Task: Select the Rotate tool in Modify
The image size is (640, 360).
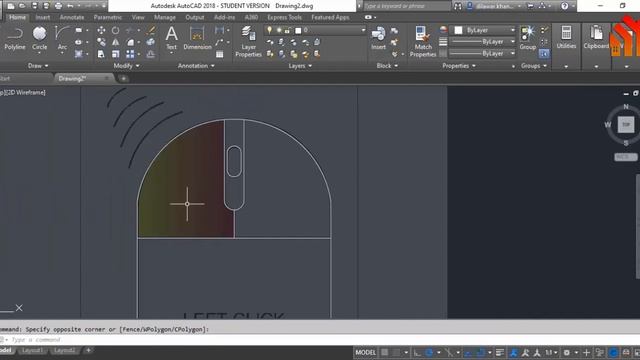Action: pyautogui.click(x=116, y=30)
